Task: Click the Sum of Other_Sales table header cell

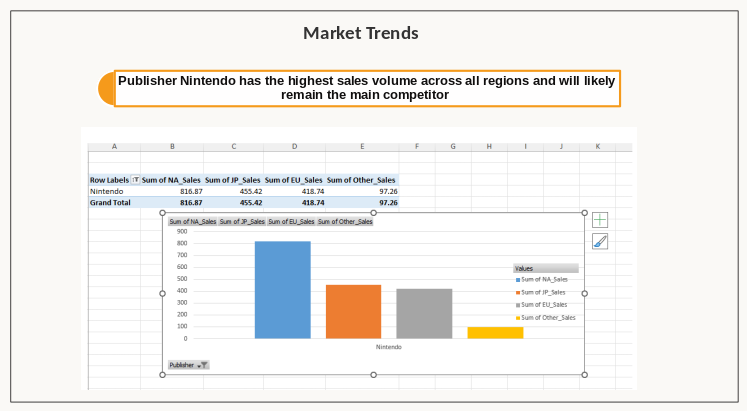Action: [x=362, y=180]
